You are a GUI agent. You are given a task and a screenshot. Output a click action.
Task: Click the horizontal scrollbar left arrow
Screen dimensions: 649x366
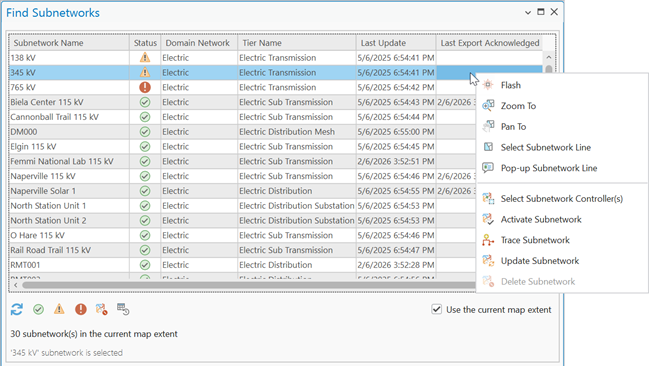tap(15, 285)
